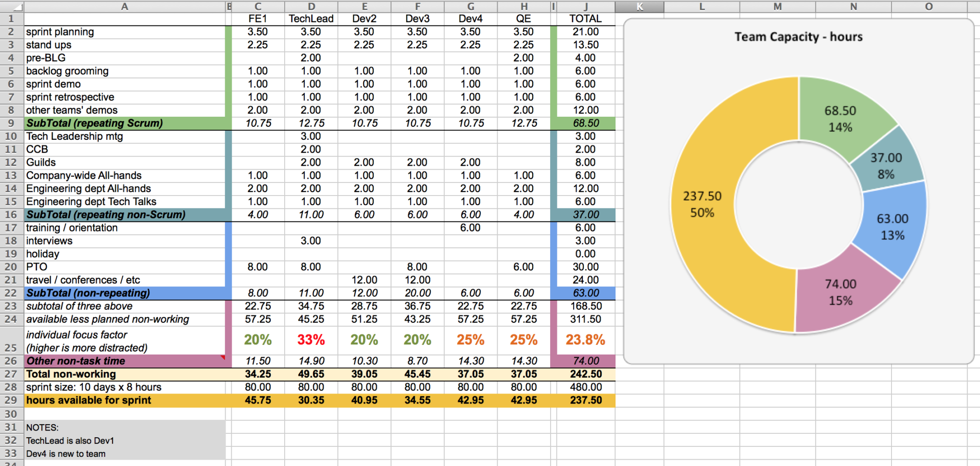Viewport: 980px width, 466px height.
Task: Click the red 33% focus factor value
Action: tap(311, 340)
